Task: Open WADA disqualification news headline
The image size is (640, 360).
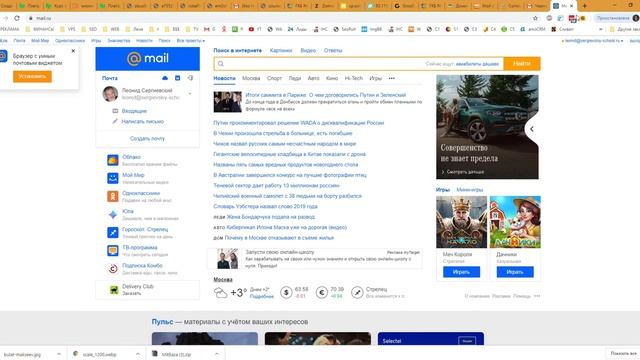Action: click(298, 122)
